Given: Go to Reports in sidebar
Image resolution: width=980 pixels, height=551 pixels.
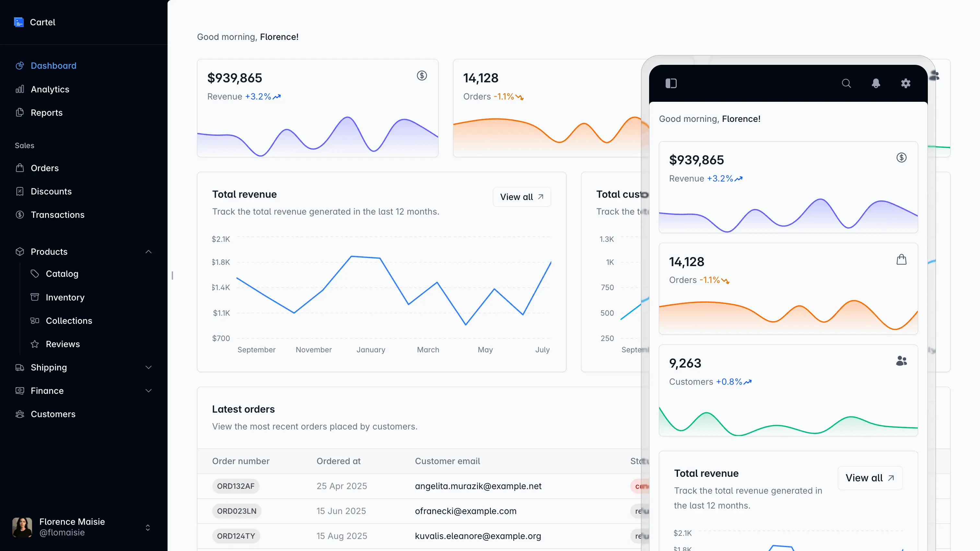Looking at the screenshot, I should pos(46,113).
